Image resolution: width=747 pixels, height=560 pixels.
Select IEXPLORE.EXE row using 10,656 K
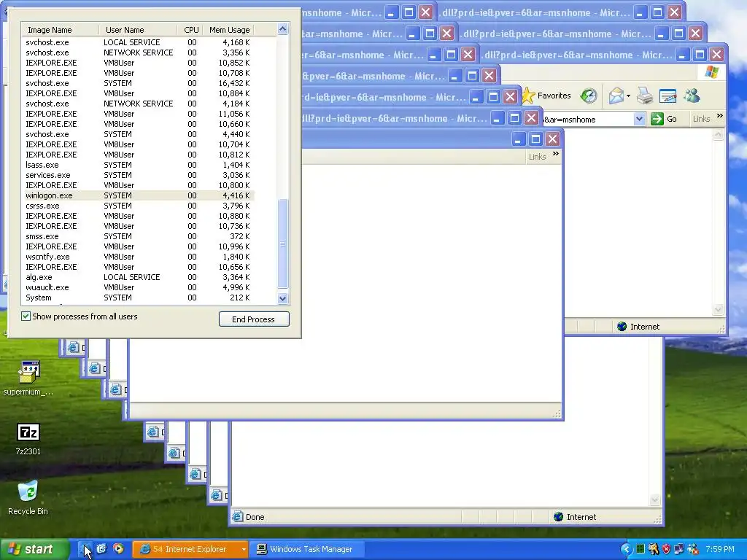[x=139, y=267]
